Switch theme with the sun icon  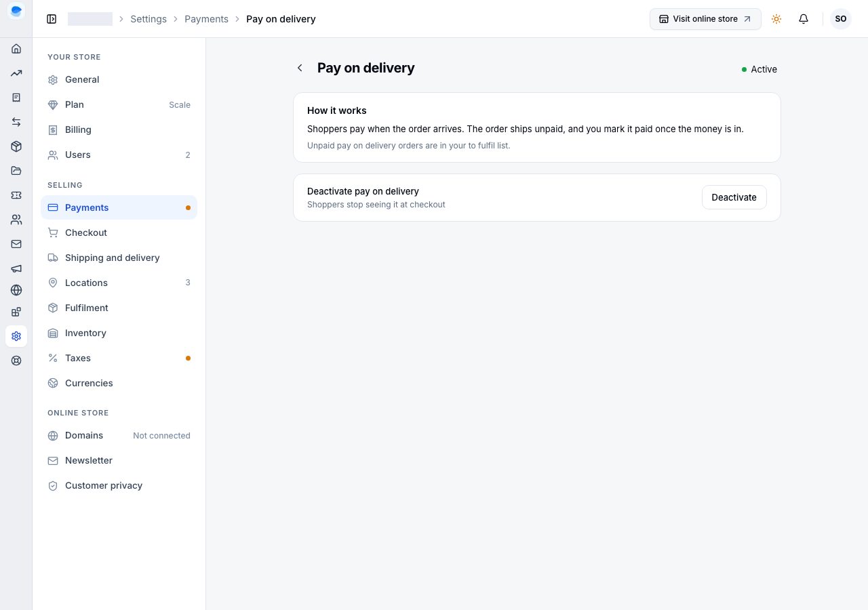click(776, 19)
